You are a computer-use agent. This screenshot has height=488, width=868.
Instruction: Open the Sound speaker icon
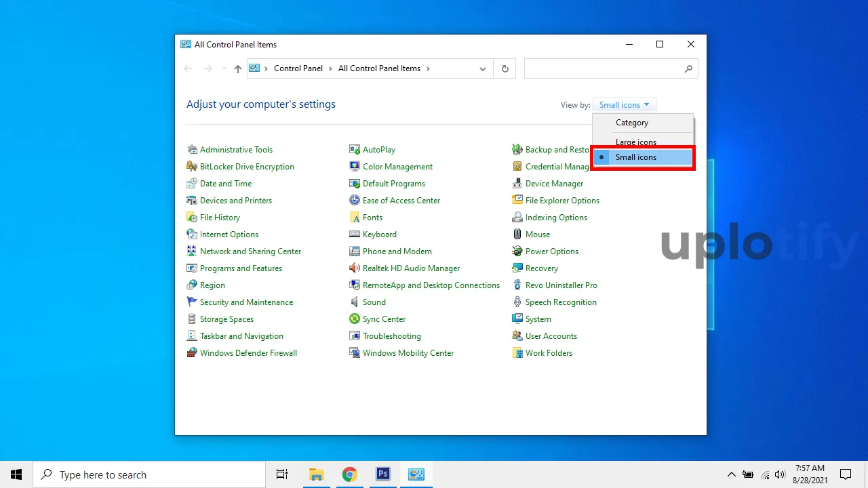click(x=355, y=302)
